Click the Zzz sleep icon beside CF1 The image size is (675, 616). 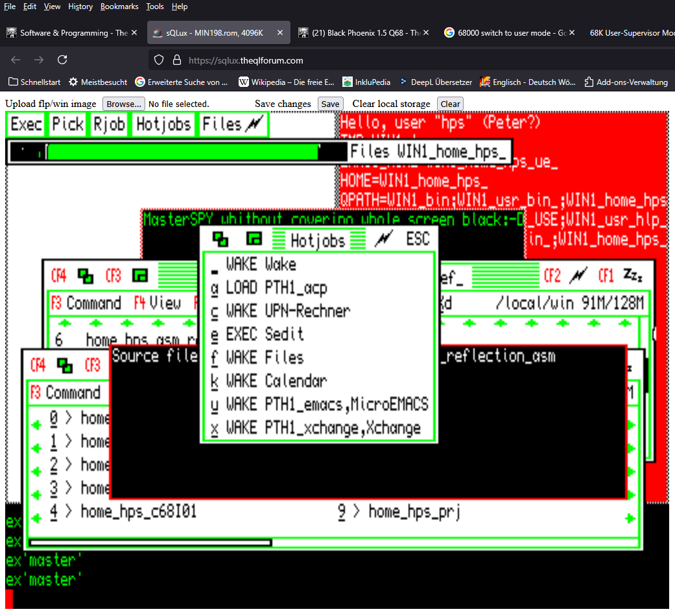(x=633, y=275)
